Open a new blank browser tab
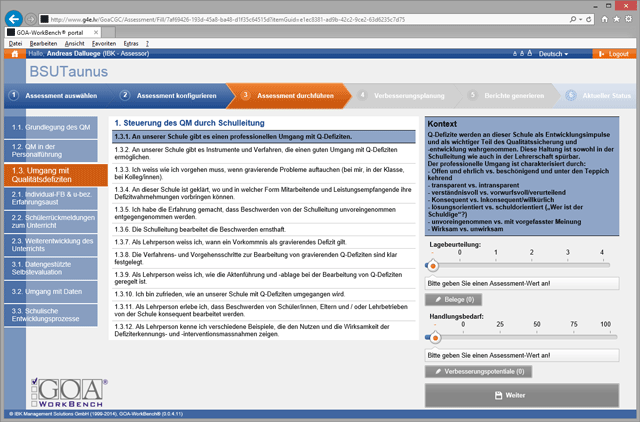The image size is (640, 422). (108, 32)
